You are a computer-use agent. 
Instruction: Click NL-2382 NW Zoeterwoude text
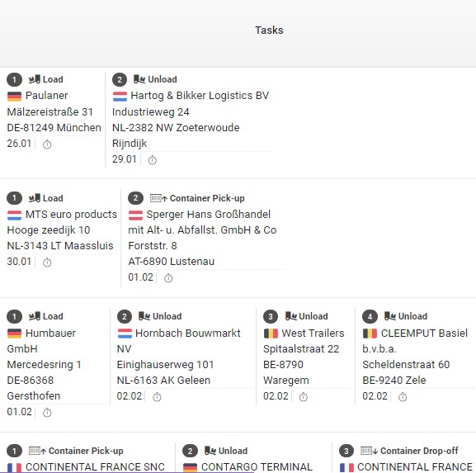(176, 128)
